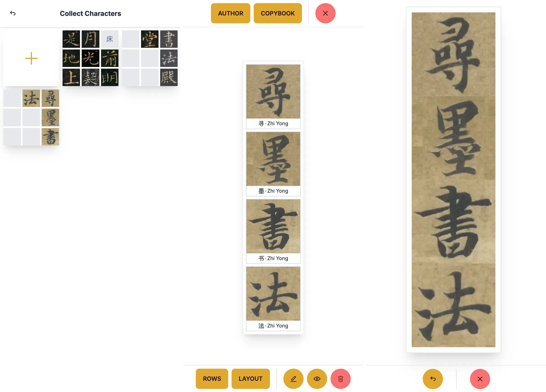546x392 pixels.
Task: Select the 寻 · Zhi Yong character card
Action: point(273,96)
